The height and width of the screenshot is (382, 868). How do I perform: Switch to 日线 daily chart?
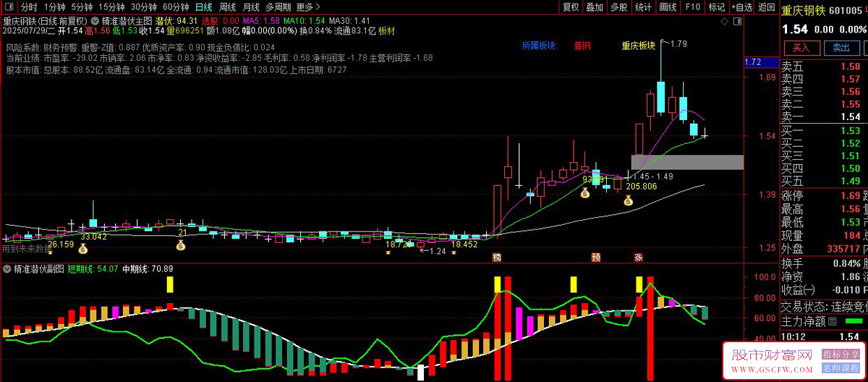[x=204, y=7]
